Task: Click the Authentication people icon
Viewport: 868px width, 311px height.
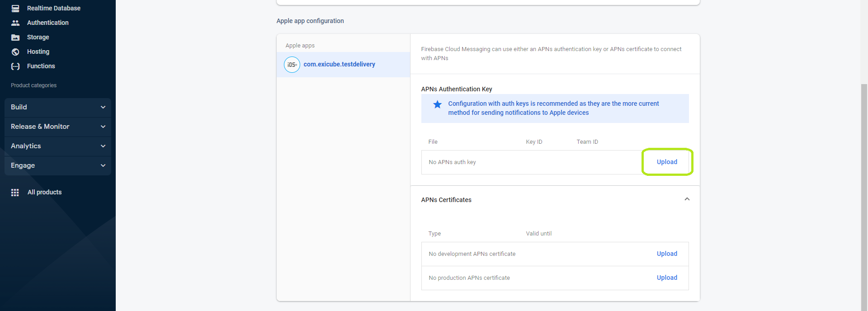Action: (x=15, y=23)
